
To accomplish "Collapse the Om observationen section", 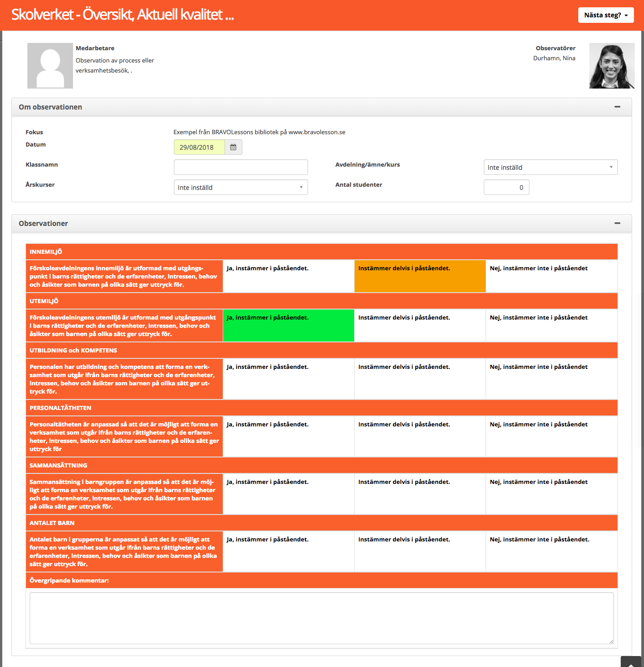I will (x=617, y=107).
